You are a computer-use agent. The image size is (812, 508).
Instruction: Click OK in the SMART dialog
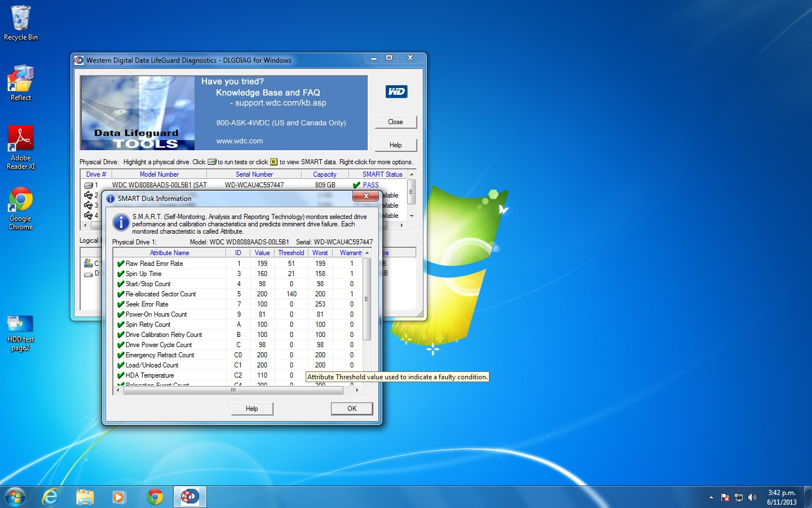tap(352, 409)
